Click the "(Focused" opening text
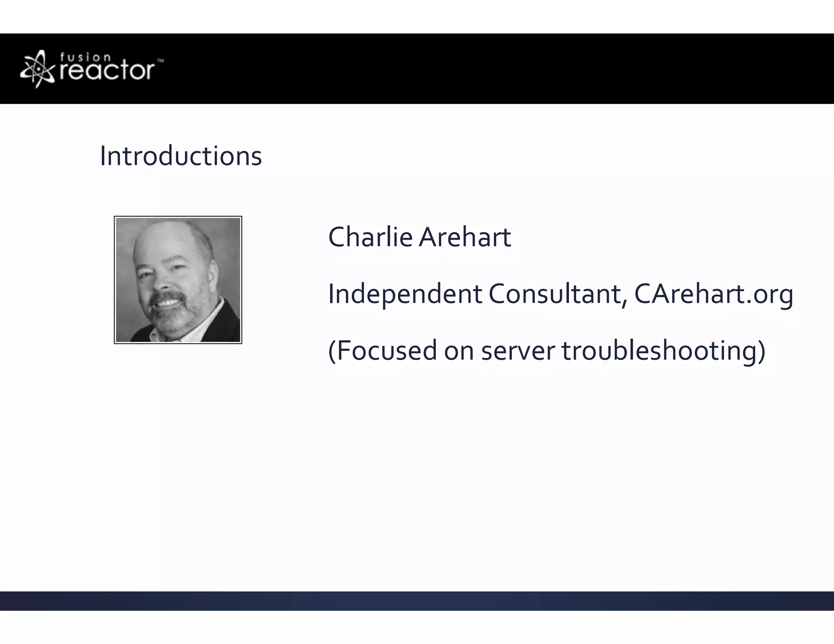834x644 pixels. [383, 350]
